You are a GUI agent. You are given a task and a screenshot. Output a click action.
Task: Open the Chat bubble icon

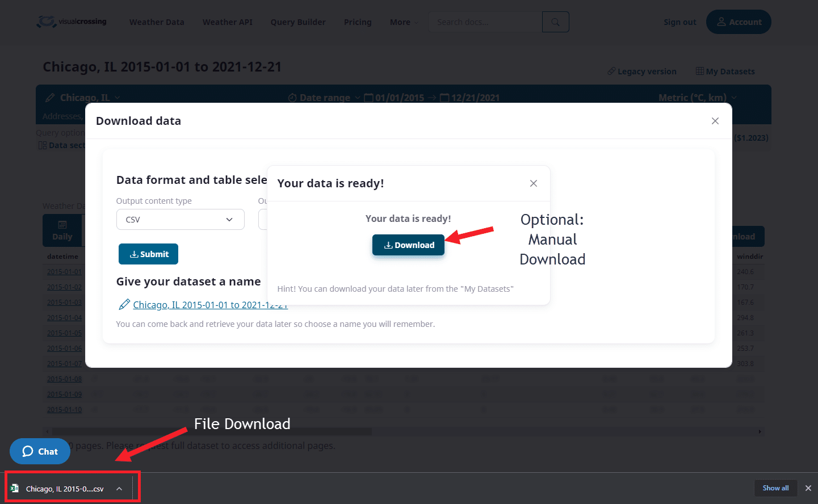[x=27, y=451]
